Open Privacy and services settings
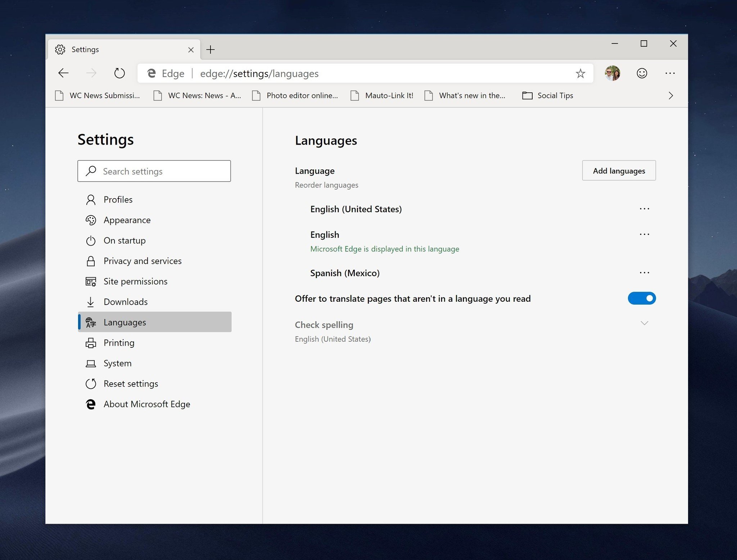 coord(143,261)
